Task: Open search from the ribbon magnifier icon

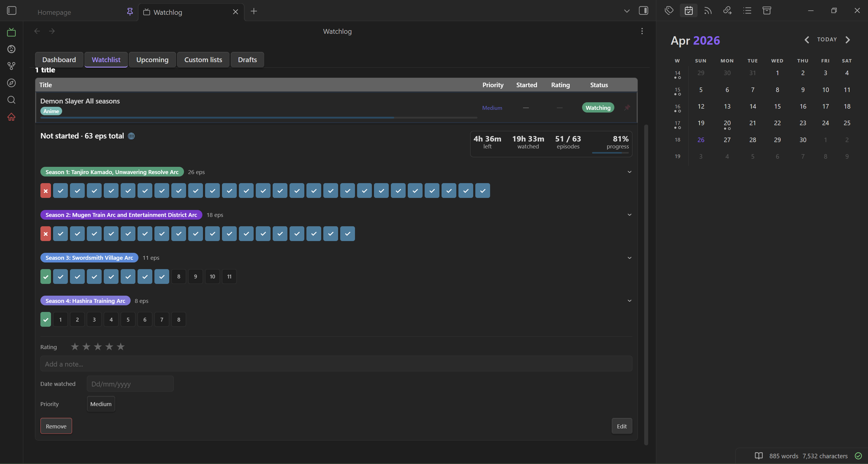Action: [x=11, y=100]
